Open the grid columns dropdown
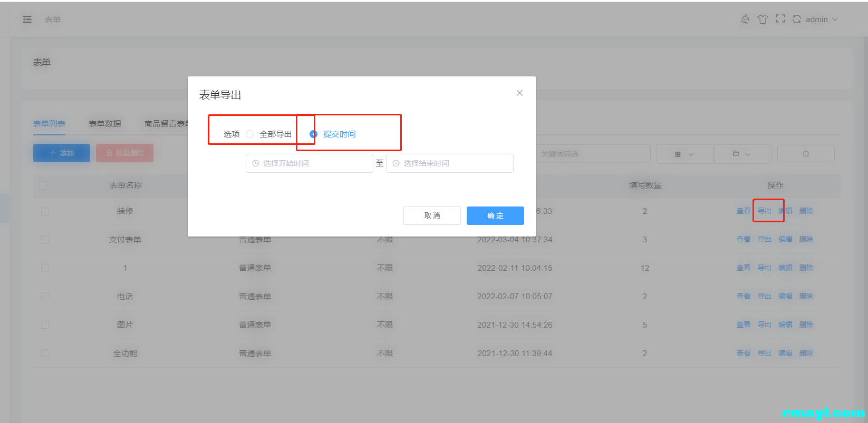Viewport: 868px width, 423px height. coord(684,154)
